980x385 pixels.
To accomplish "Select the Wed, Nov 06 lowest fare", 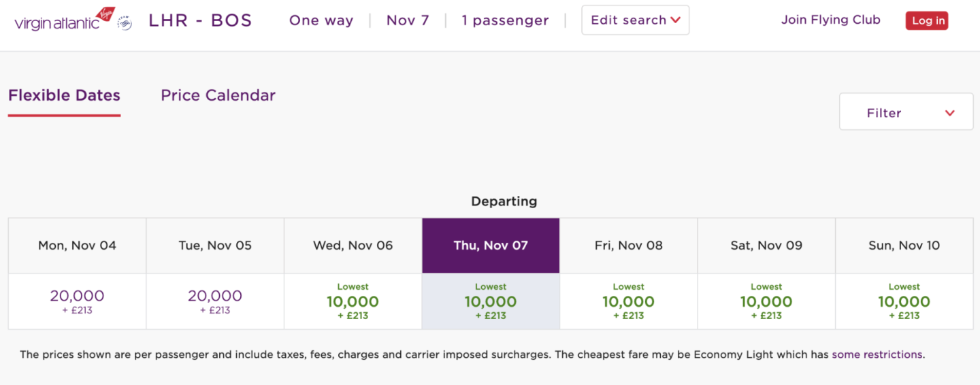I will 353,301.
